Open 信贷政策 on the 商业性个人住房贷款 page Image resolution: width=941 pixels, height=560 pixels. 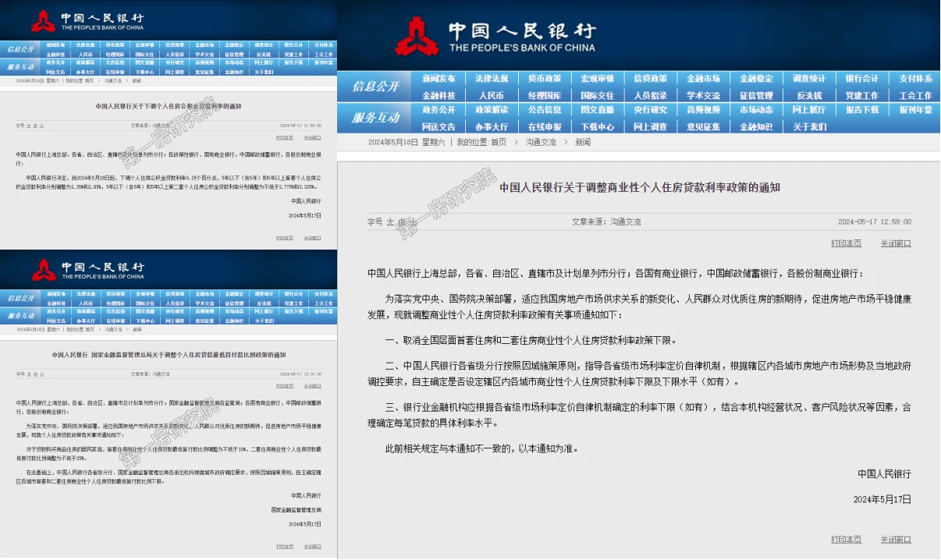click(x=651, y=79)
